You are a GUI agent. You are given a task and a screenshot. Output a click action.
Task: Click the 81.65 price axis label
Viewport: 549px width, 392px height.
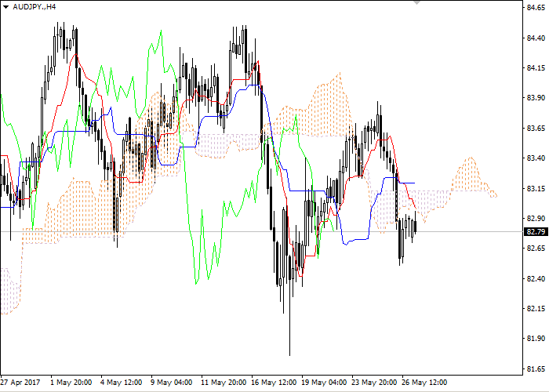536,369
